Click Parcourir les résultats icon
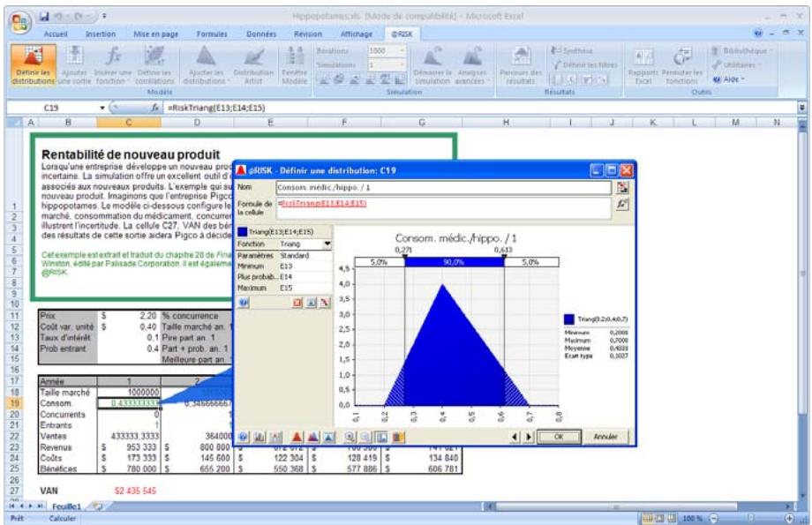This screenshot has width=812, height=525. tap(521, 63)
